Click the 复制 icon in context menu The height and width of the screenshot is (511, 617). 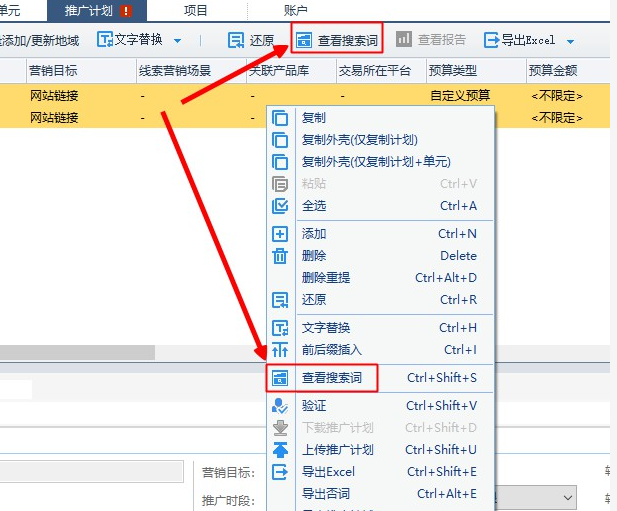[280, 118]
